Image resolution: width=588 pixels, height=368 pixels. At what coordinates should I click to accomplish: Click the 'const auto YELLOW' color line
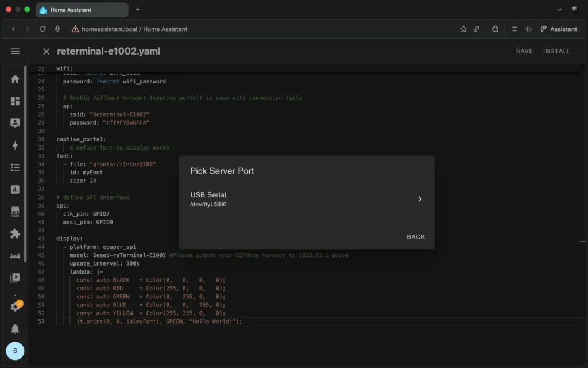(x=151, y=313)
